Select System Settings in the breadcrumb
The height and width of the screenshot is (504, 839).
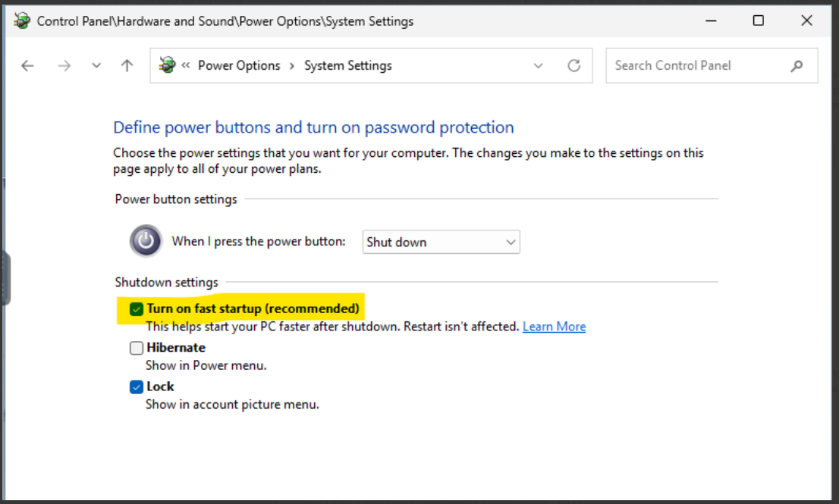347,66
